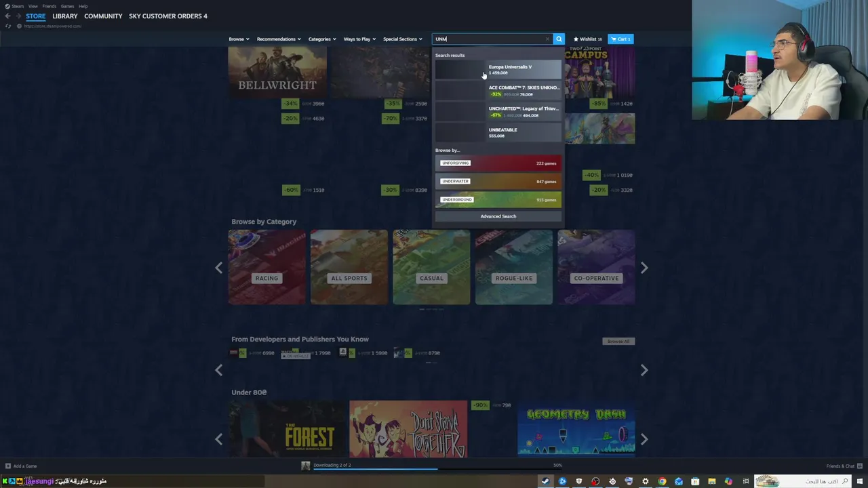Open Geometry Dash game capsule
Viewport: 868px width, 488px height.
tap(576, 429)
